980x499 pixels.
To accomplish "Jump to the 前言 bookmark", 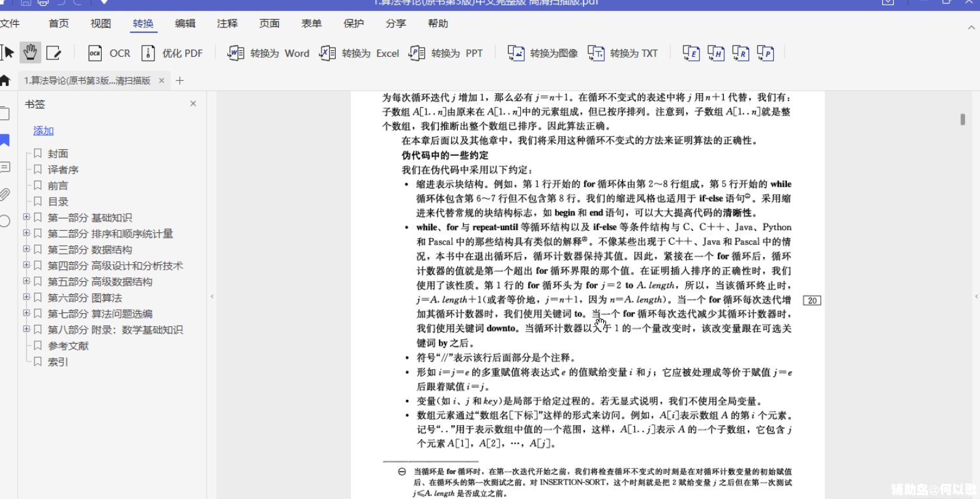I will (58, 186).
